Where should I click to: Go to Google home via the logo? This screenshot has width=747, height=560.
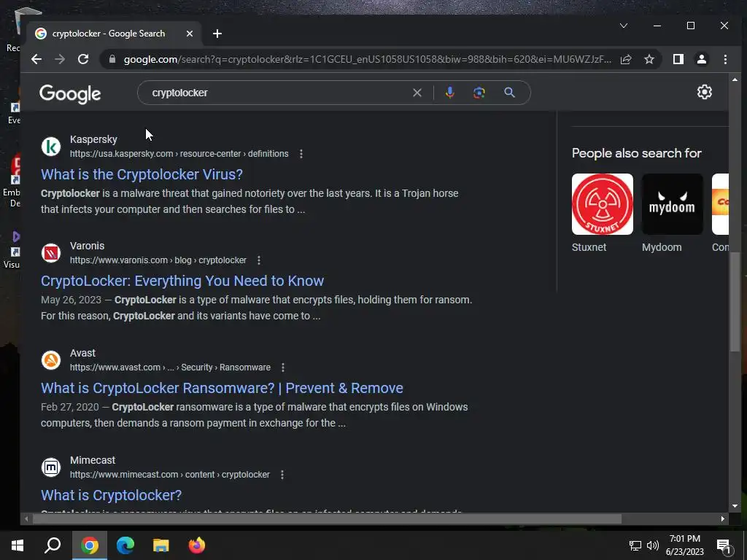(x=70, y=94)
